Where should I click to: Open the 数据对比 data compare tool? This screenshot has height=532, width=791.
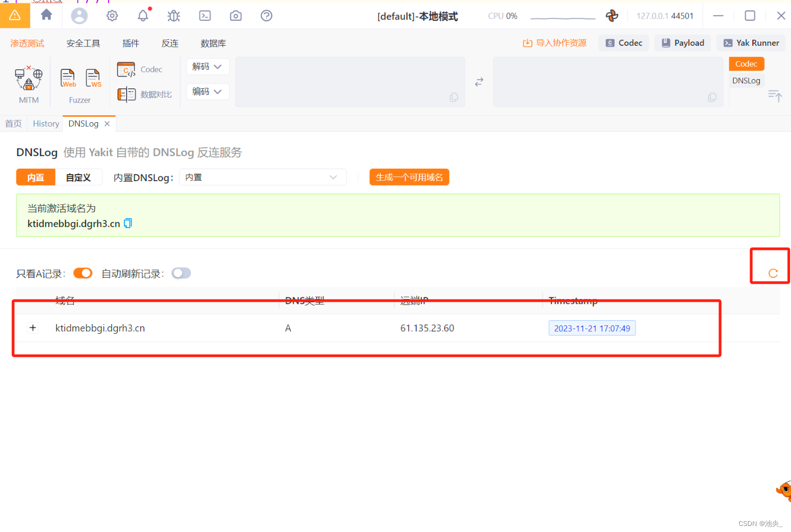(145, 94)
